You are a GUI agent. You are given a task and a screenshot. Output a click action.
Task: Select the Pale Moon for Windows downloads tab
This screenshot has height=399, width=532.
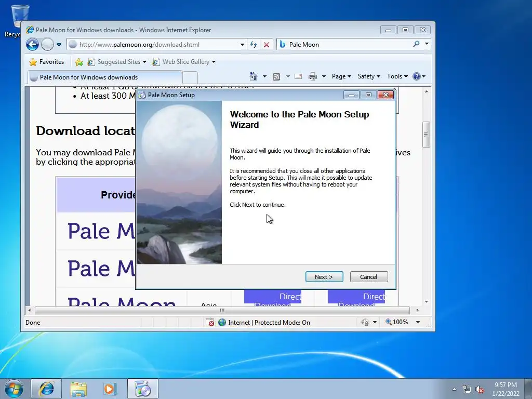pos(104,77)
